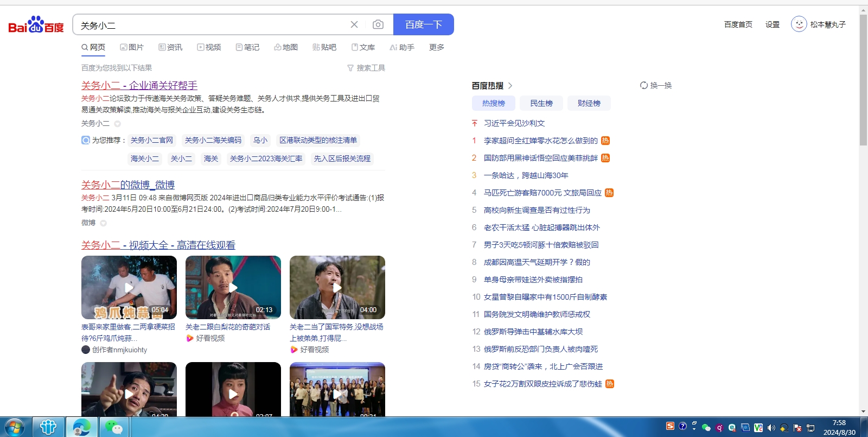Open 创作者nmjkuiohty author link

click(x=114, y=350)
